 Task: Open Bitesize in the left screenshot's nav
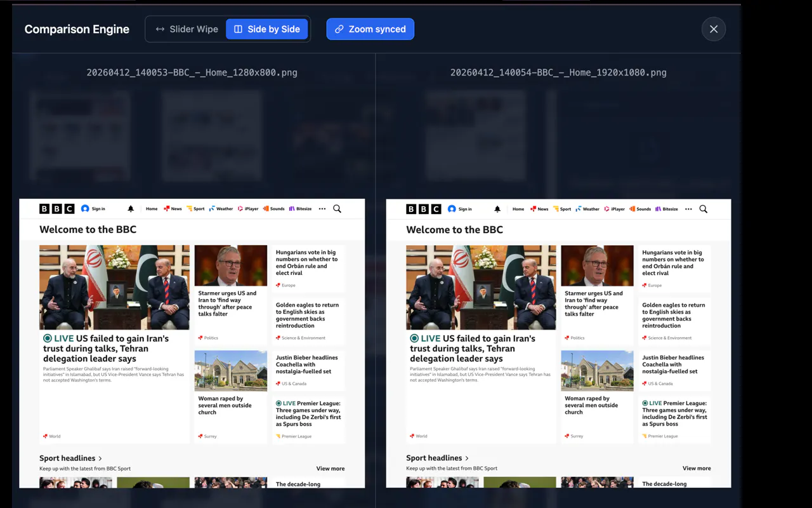click(x=300, y=209)
